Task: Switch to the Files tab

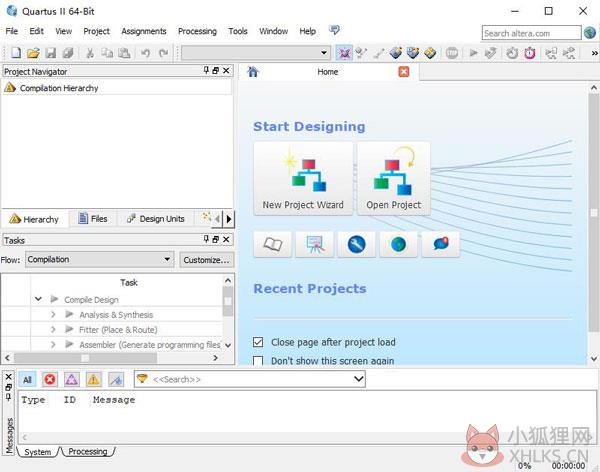Action: (93, 219)
